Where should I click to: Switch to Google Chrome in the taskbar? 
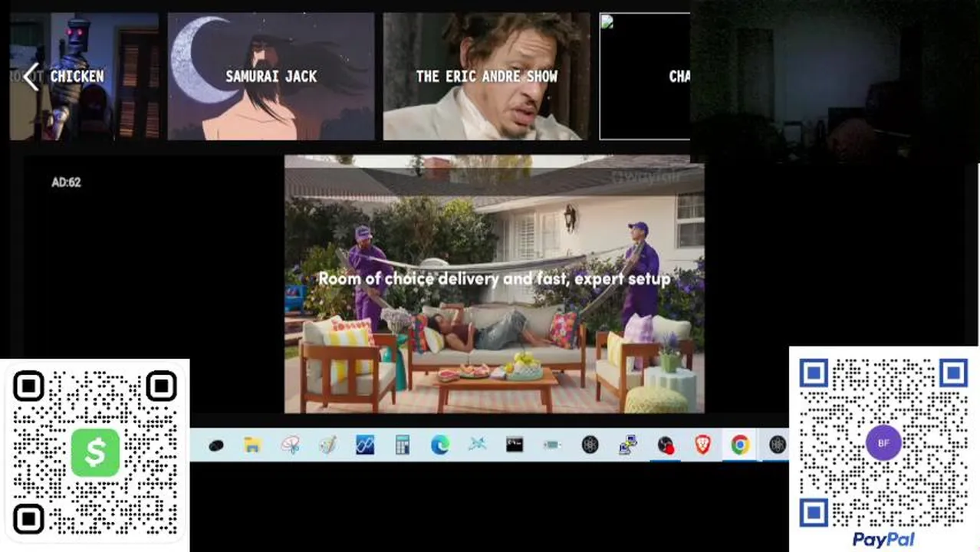point(740,445)
